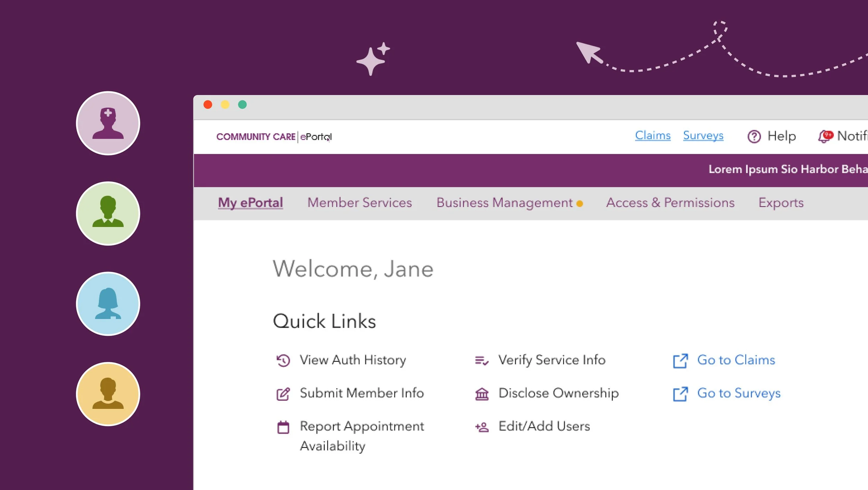Click the Report Appointment Availability calendar icon
The width and height of the screenshot is (868, 490).
[x=283, y=427]
